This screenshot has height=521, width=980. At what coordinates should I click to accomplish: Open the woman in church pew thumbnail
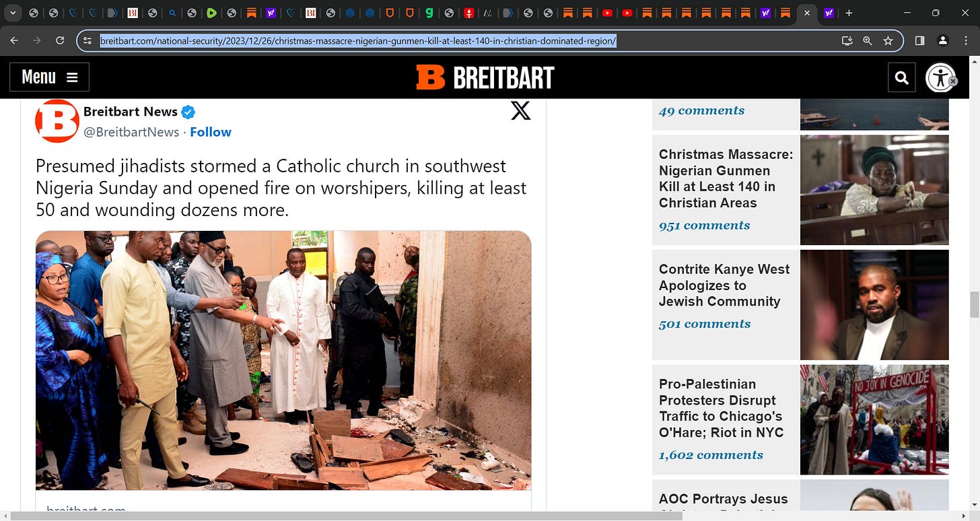coord(874,190)
